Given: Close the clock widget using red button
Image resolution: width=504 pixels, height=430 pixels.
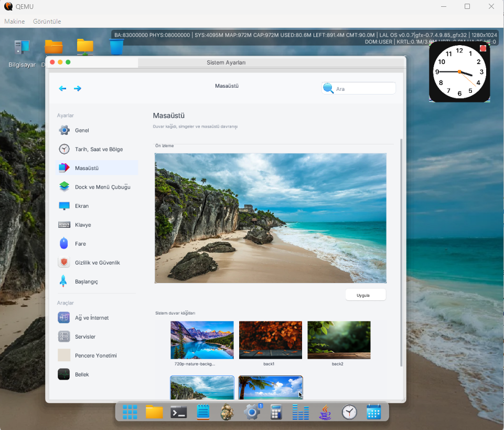Looking at the screenshot, I should [x=483, y=48].
